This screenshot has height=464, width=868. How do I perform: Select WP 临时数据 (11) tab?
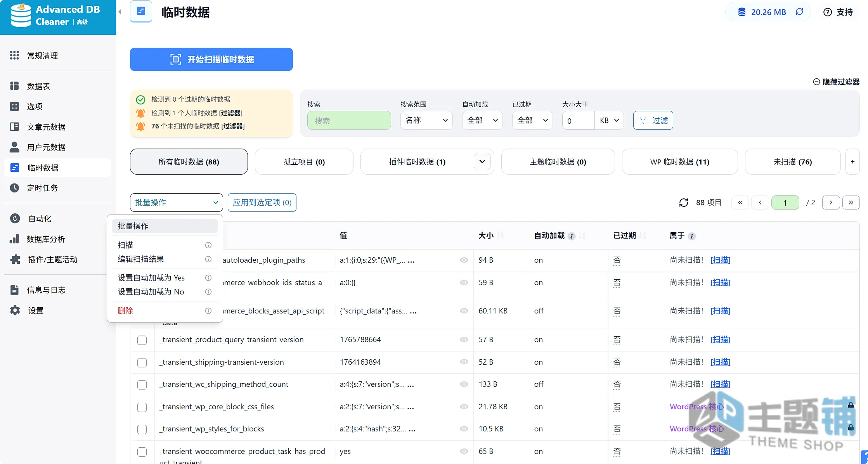pyautogui.click(x=680, y=162)
